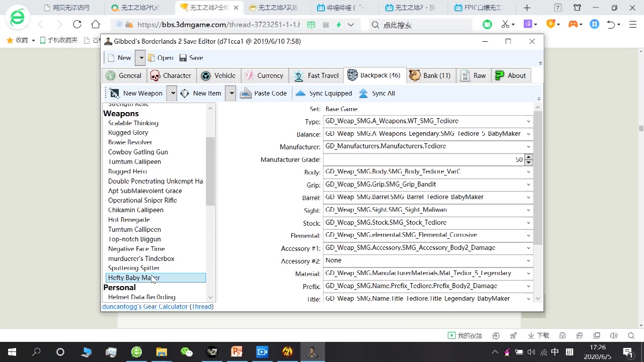
Task: Open the Raw tab
Action: tap(473, 75)
